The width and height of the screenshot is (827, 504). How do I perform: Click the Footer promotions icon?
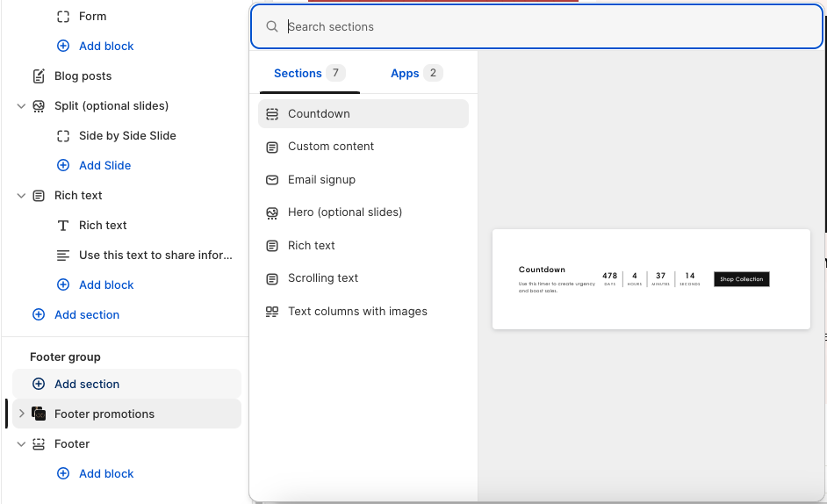39,414
